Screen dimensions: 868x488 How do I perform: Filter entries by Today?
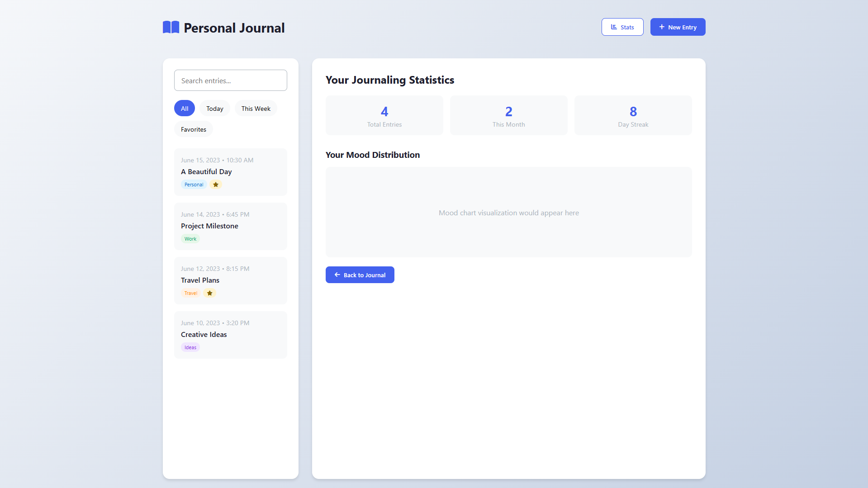click(x=214, y=109)
